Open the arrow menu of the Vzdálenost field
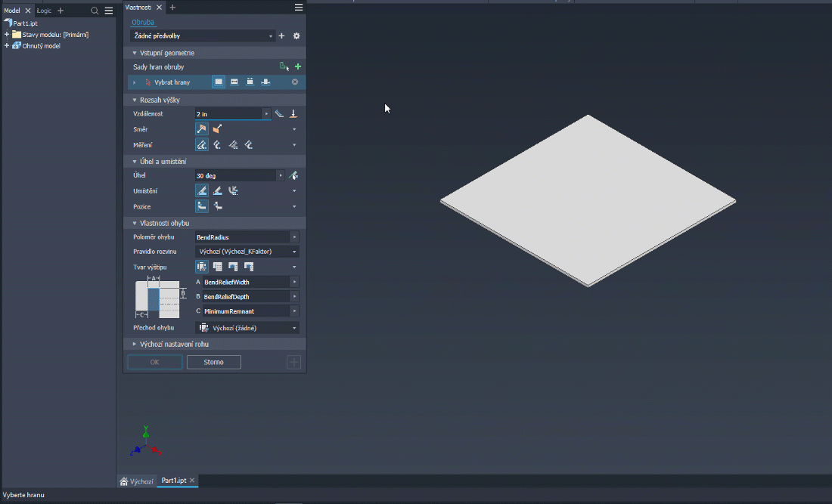Screen dimensions: 832x504 tap(267, 114)
